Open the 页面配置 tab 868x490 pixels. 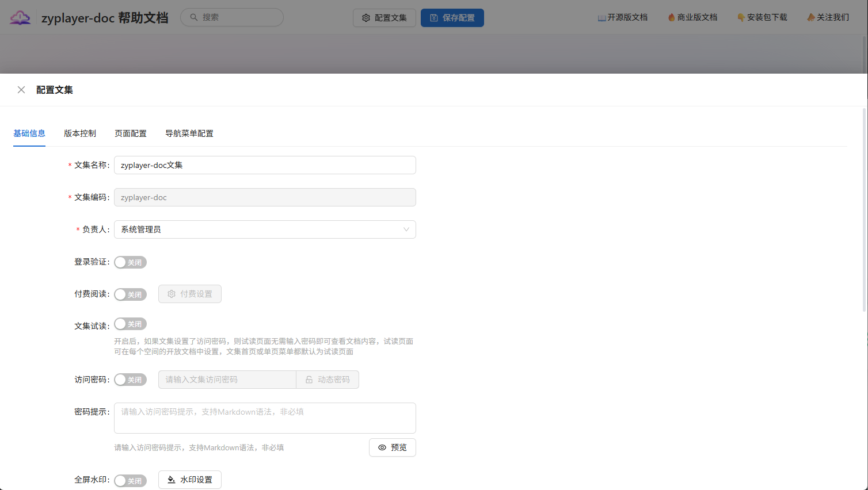pos(131,133)
